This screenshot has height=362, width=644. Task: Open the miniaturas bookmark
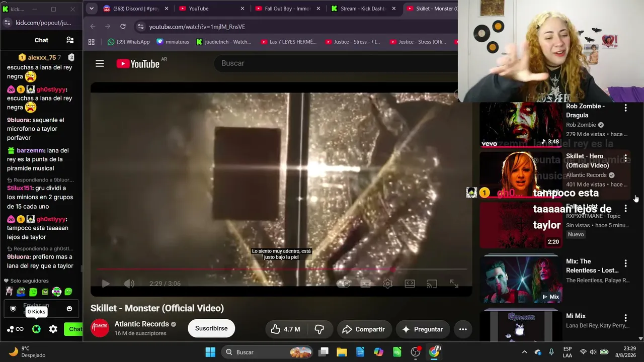[173, 42]
